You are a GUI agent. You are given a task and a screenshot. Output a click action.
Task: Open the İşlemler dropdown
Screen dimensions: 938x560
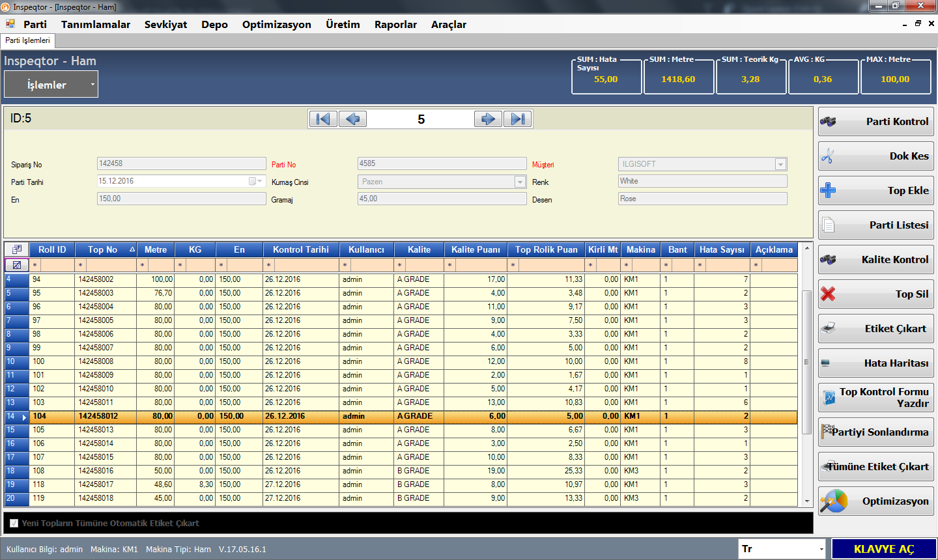pyautogui.click(x=51, y=85)
